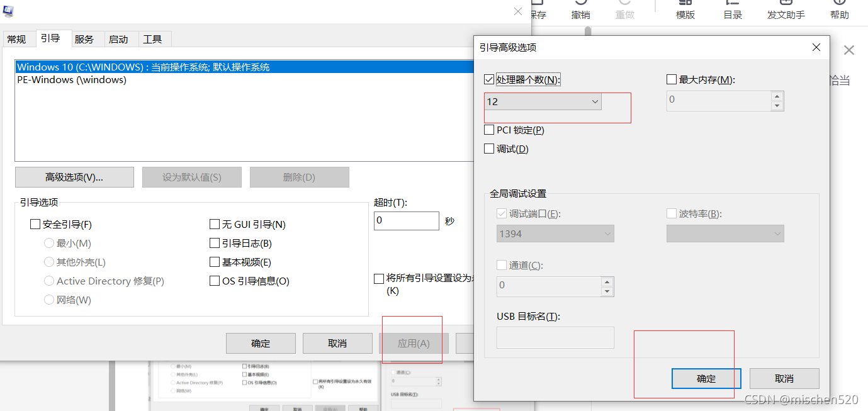This screenshot has width=868, height=411.
Task: Click the 帮助 (Help) icon
Action: [x=839, y=8]
